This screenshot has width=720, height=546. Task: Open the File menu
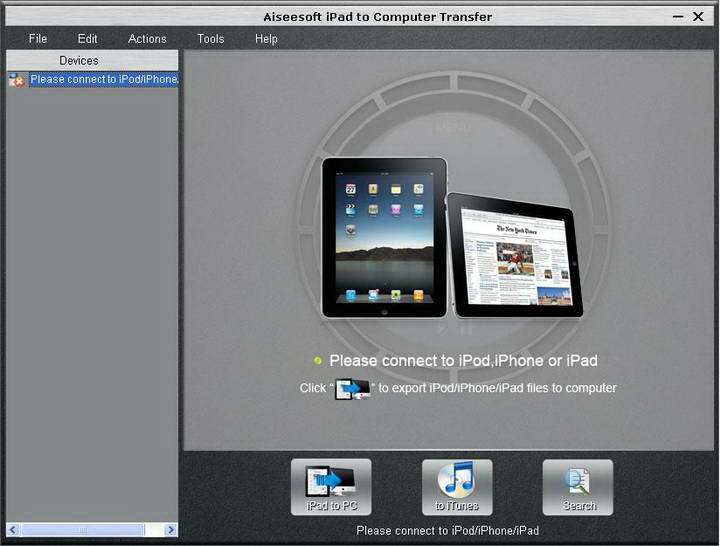38,39
